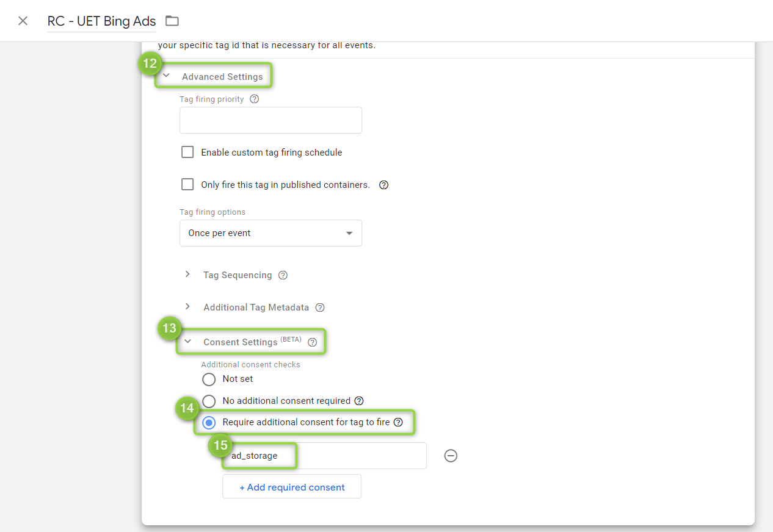Screen dimensions: 773x532
Task: Click help icon beside Additional Tag Metadata
Action: point(320,307)
